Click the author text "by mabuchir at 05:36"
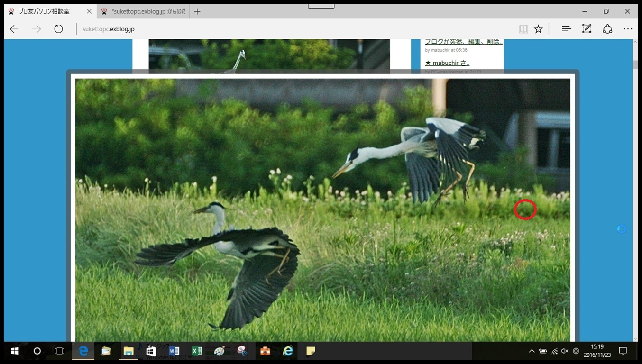 [446, 50]
